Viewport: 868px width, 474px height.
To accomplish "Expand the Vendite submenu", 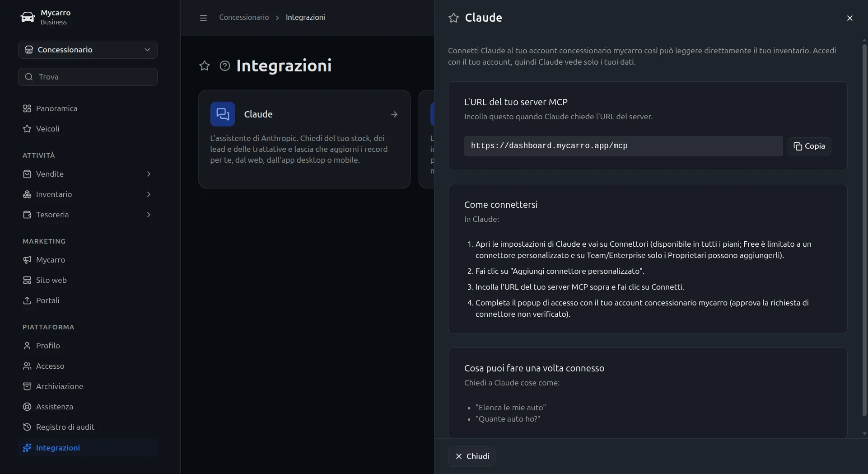I will point(149,174).
